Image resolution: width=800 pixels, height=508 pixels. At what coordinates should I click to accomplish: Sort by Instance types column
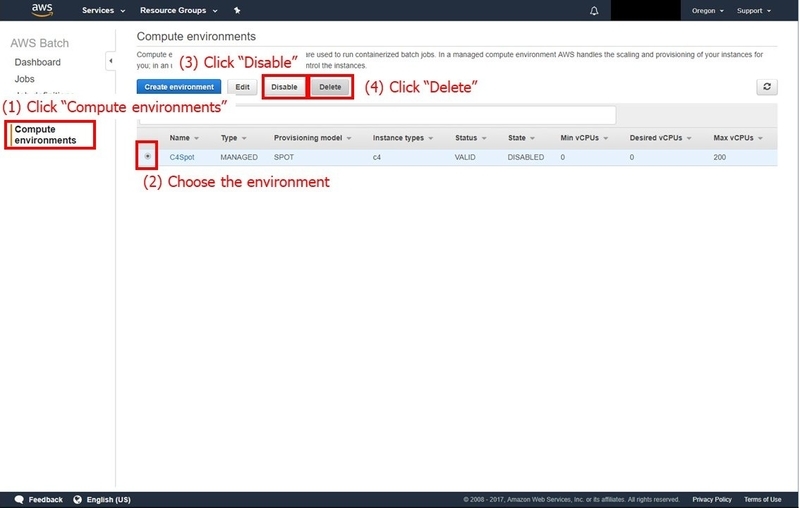tap(403, 138)
